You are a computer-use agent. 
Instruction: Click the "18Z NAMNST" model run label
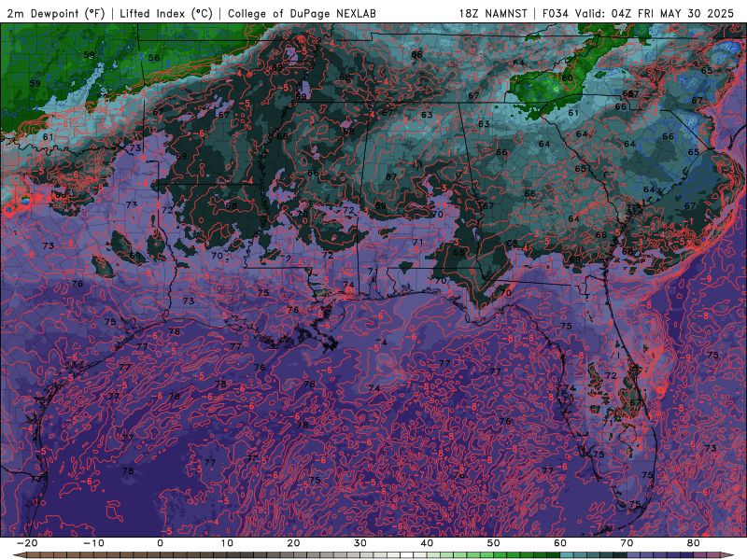[493, 13]
